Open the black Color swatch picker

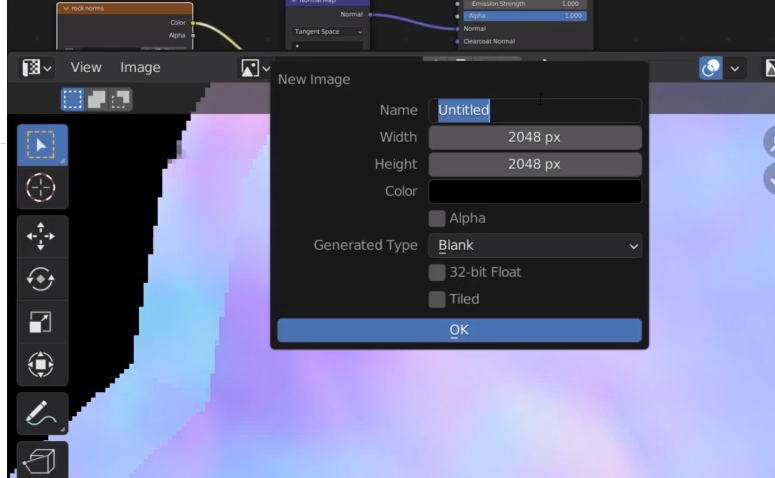(535, 191)
